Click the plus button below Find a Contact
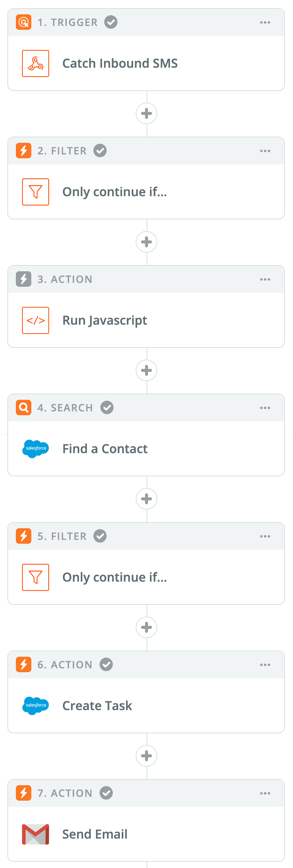Viewport: 293px width, 868px height. (x=146, y=499)
